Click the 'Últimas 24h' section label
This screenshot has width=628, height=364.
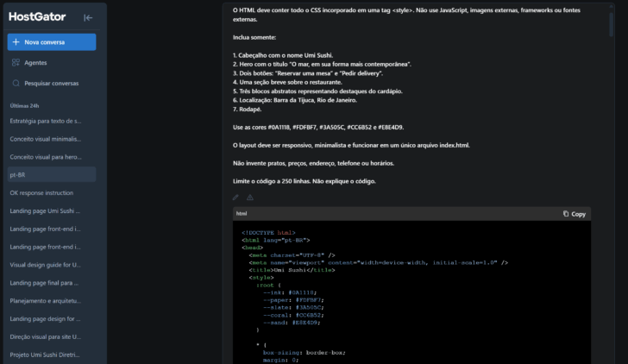[24, 106]
